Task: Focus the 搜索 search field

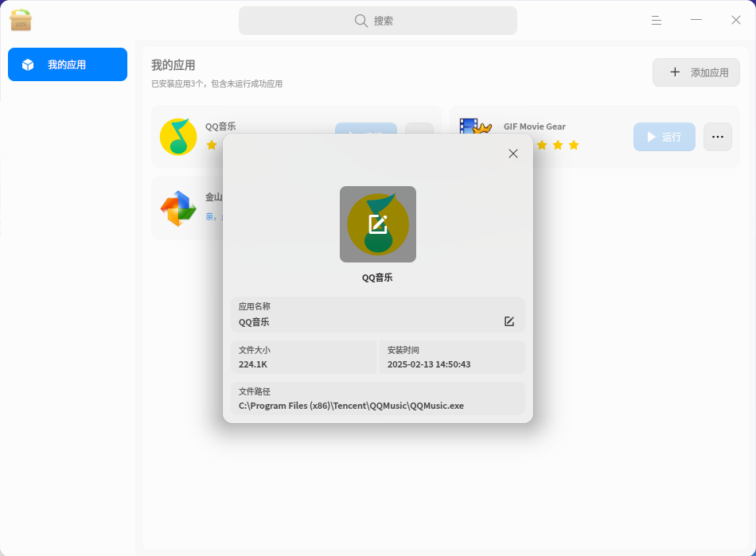Action: pos(377,21)
